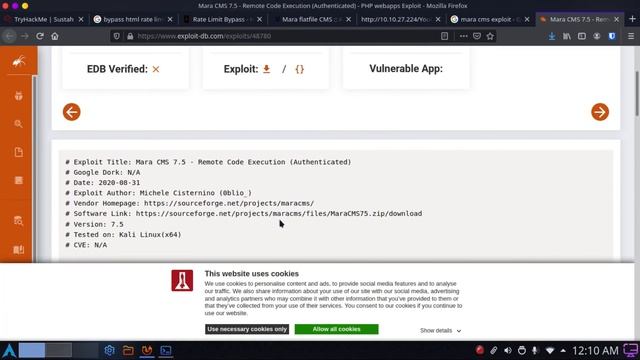This screenshot has height=360, width=640.
Task: Save page to Pocket
Action: tap(477, 36)
